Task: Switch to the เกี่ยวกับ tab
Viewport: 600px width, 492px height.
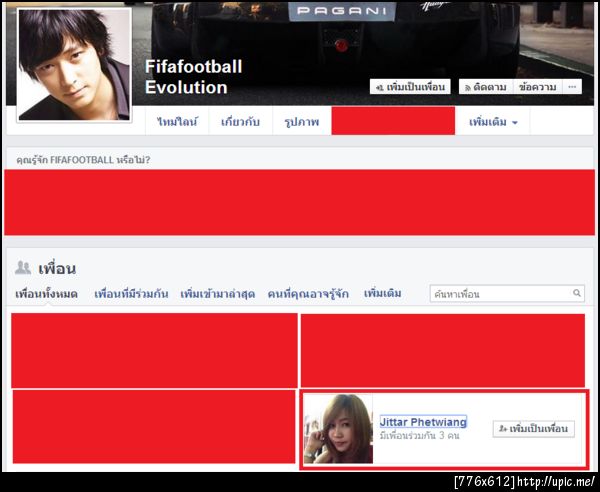Action: pyautogui.click(x=240, y=121)
